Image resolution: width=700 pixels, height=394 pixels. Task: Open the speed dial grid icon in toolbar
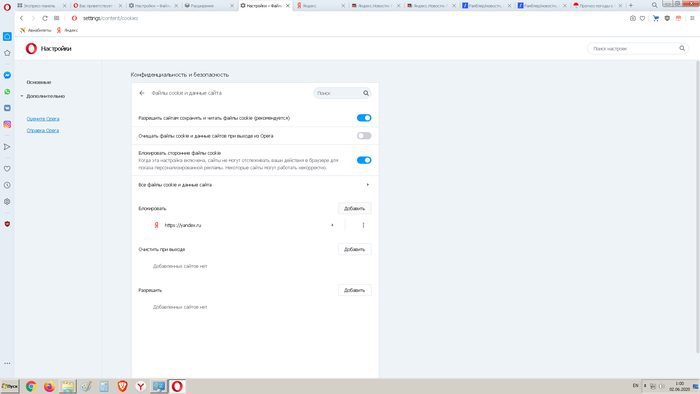click(x=56, y=18)
